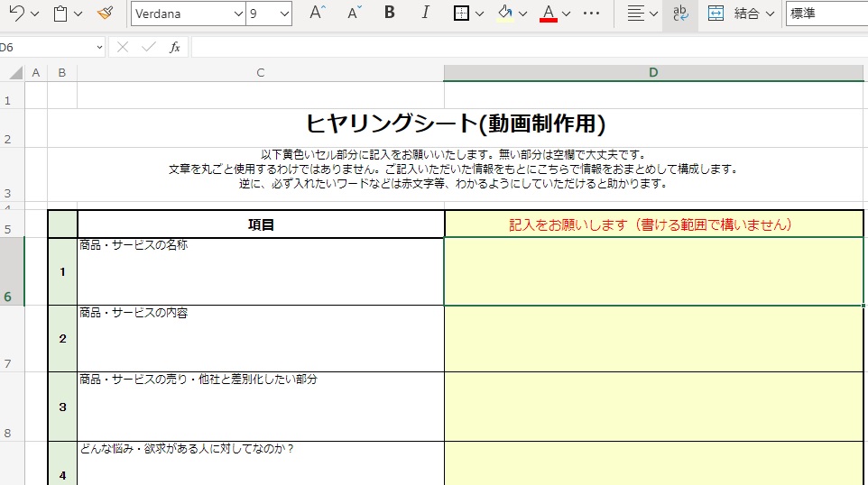Open fill color palette arrow
Viewport: 868px width, 485px height.
tap(523, 14)
